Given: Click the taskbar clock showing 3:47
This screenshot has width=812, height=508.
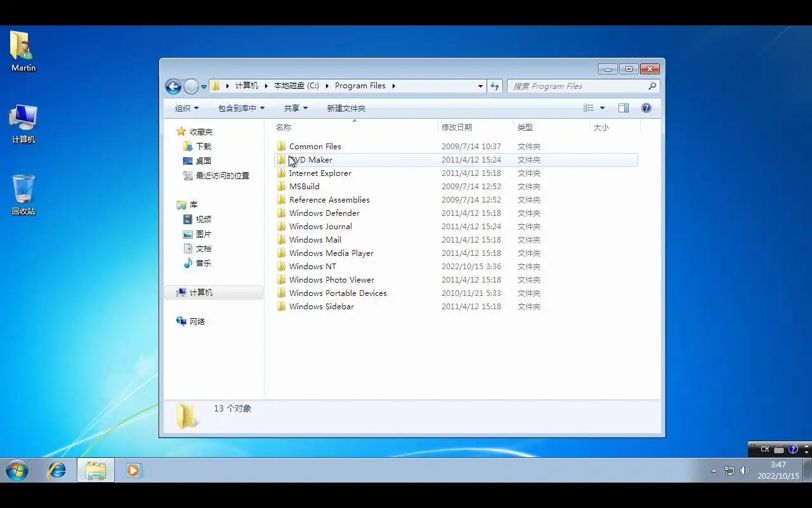Looking at the screenshot, I should pos(778,471).
